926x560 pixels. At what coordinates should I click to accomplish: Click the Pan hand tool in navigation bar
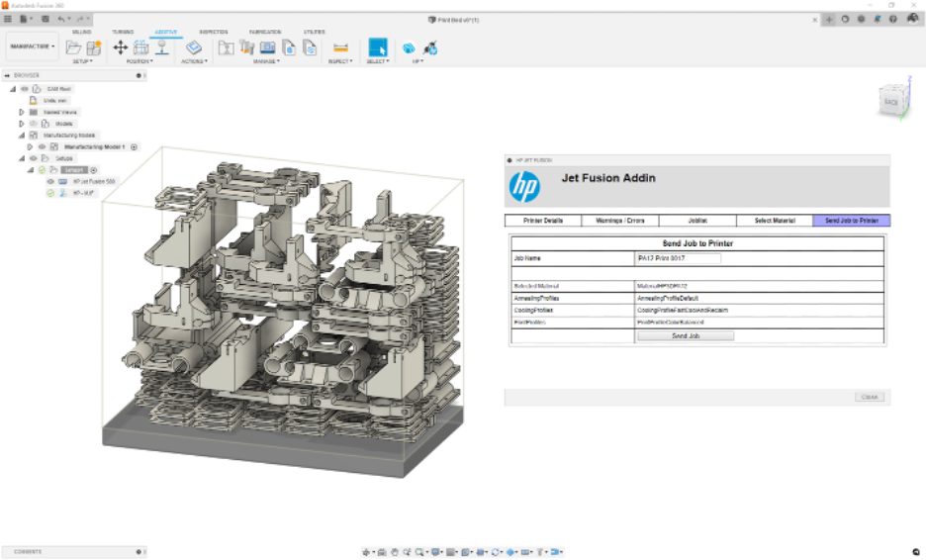click(x=394, y=552)
